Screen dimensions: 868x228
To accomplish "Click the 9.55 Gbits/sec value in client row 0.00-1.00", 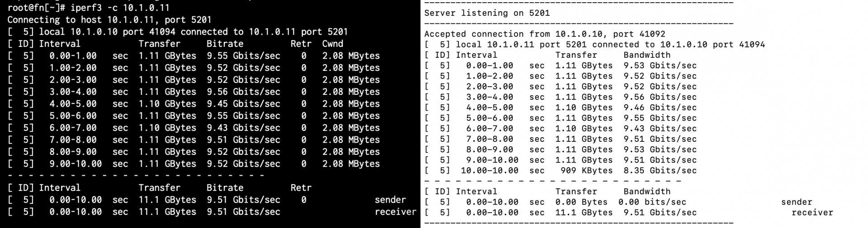I will click(243, 56).
